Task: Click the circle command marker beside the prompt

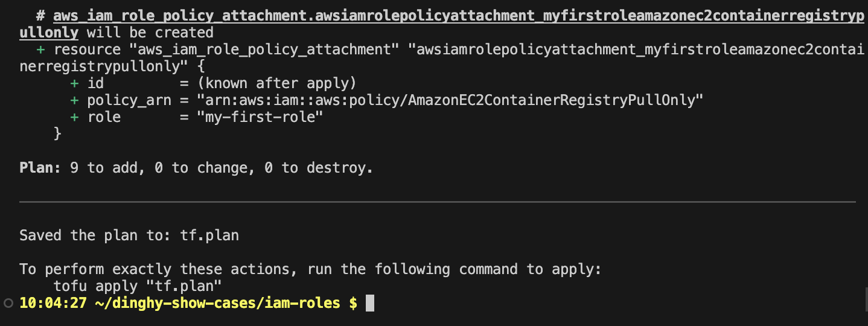Action: point(7,302)
